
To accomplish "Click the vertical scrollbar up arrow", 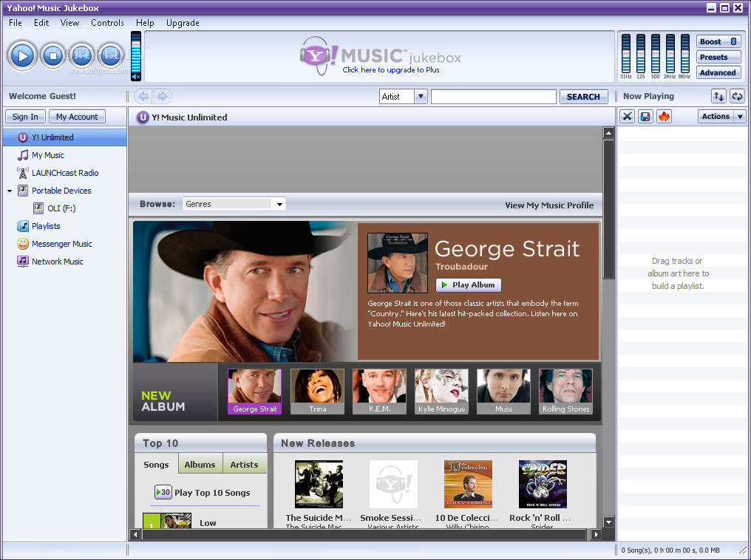I will coord(608,132).
